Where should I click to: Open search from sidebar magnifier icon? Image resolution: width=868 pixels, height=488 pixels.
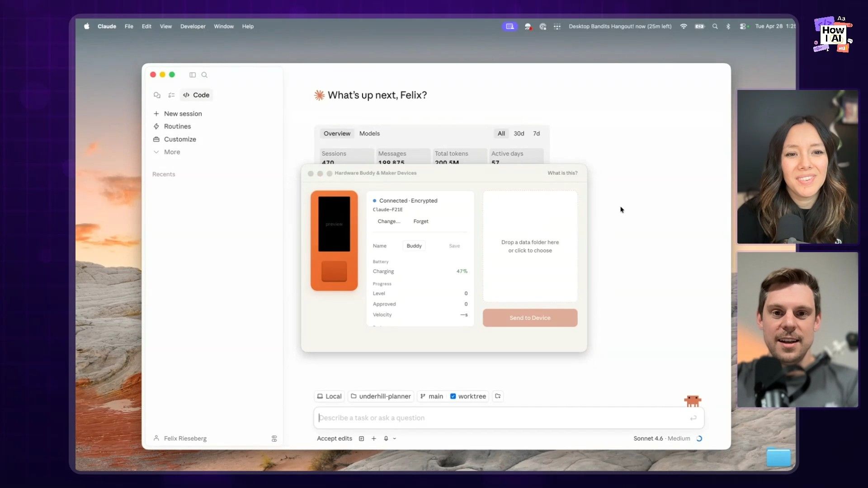click(204, 75)
